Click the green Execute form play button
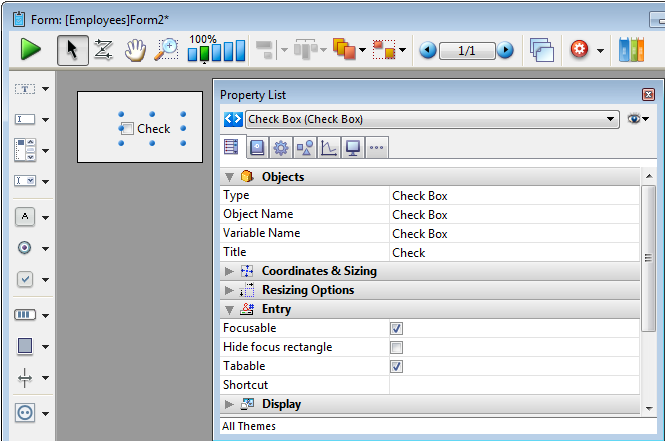Screen dimensions: 665x441 [x=31, y=49]
